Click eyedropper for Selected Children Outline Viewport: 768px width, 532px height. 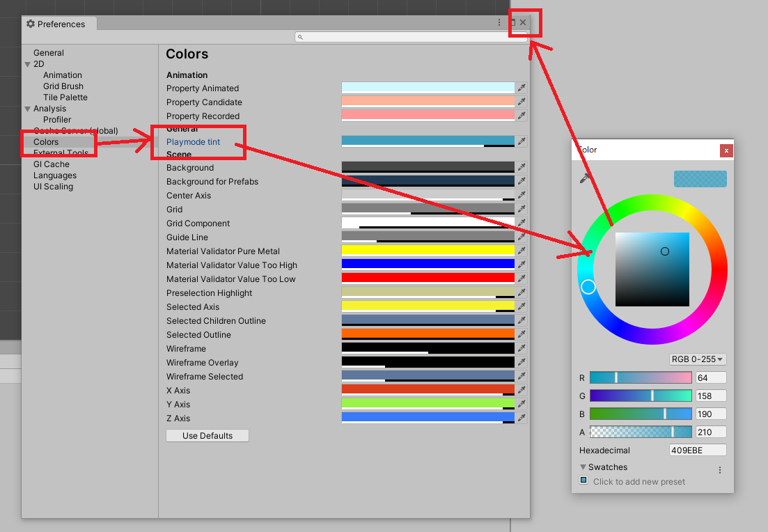pos(522,320)
